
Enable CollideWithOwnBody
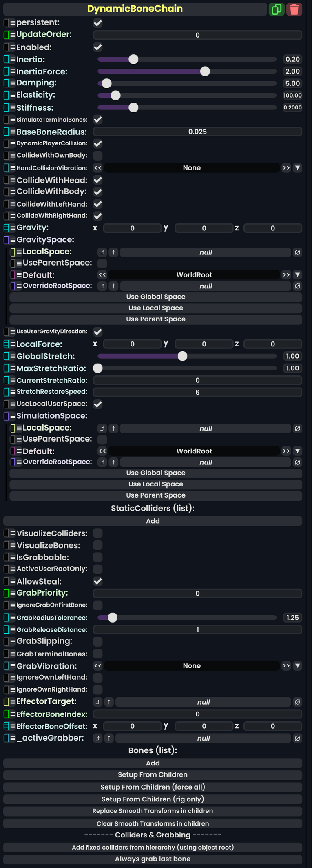97,155
